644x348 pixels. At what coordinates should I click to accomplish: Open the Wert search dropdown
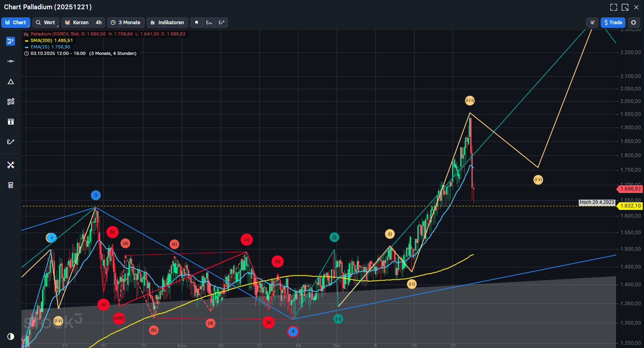46,23
